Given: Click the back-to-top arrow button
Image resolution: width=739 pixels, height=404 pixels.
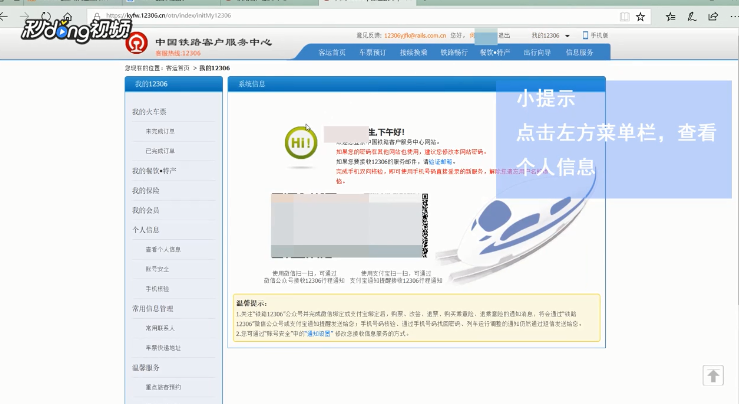Looking at the screenshot, I should (713, 376).
